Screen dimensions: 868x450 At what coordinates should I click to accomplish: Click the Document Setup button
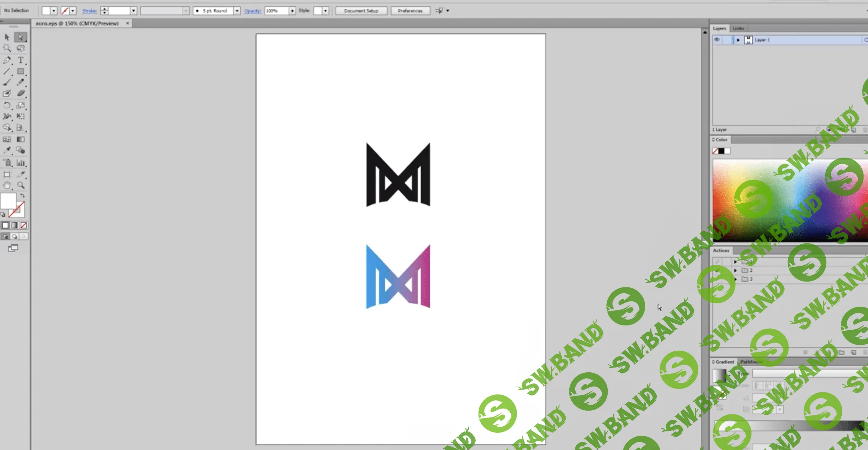pos(361,11)
